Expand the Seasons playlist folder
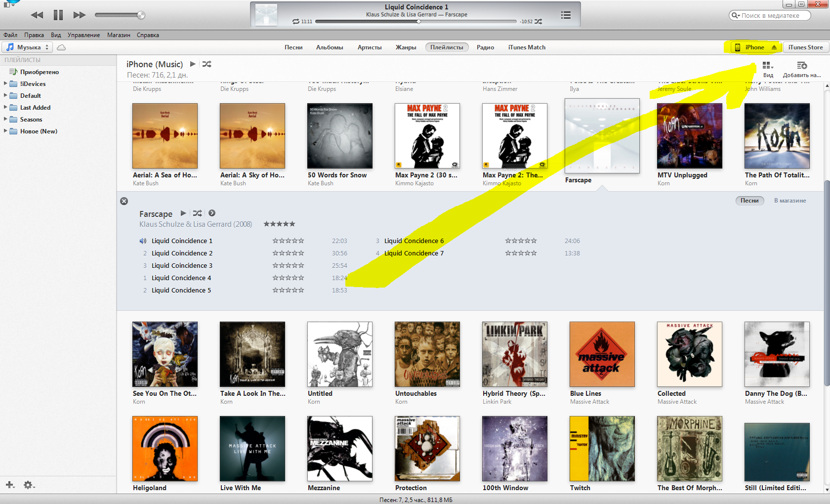Viewport: 830px width, 504px height. [x=5, y=119]
